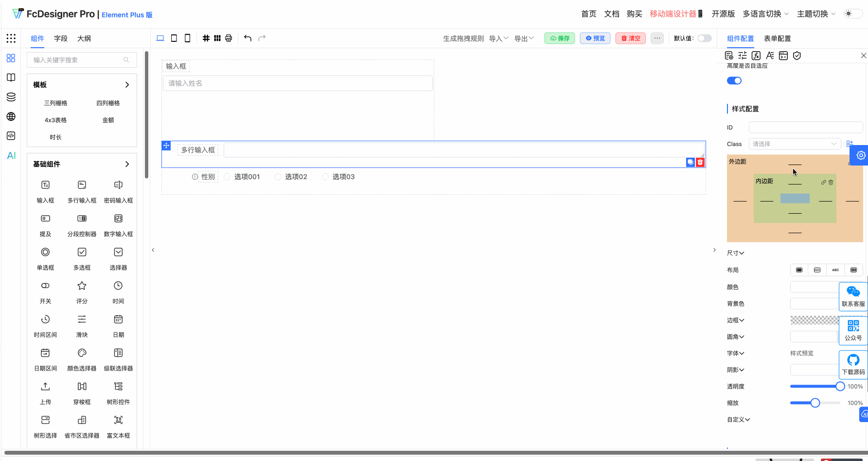Open the Class 请选择 dropdown

point(795,144)
